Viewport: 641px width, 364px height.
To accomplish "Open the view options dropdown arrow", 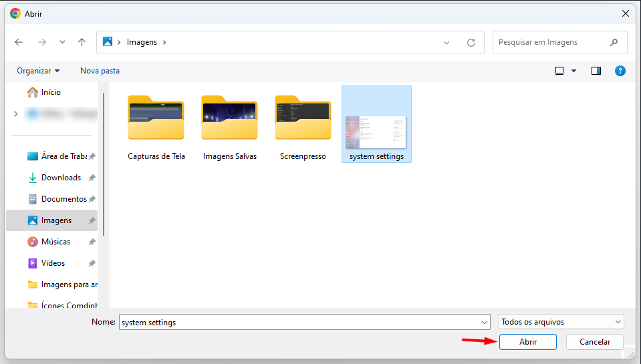I will pos(573,71).
